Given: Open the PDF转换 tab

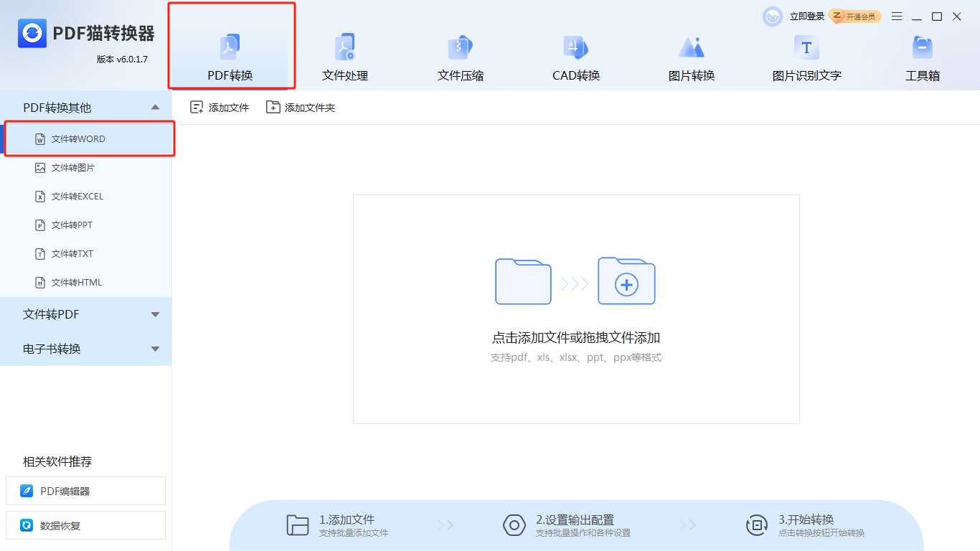Looking at the screenshot, I should coord(230,57).
